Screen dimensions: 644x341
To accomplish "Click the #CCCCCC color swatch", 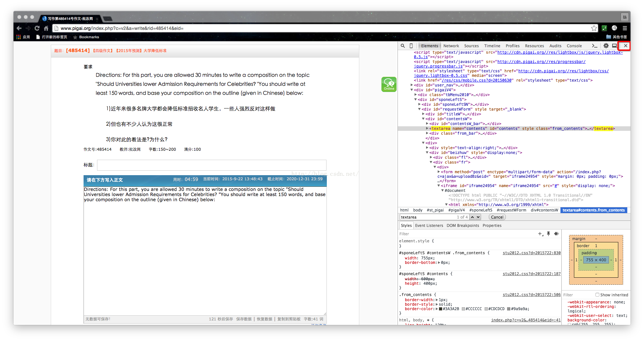I will (x=463, y=309).
